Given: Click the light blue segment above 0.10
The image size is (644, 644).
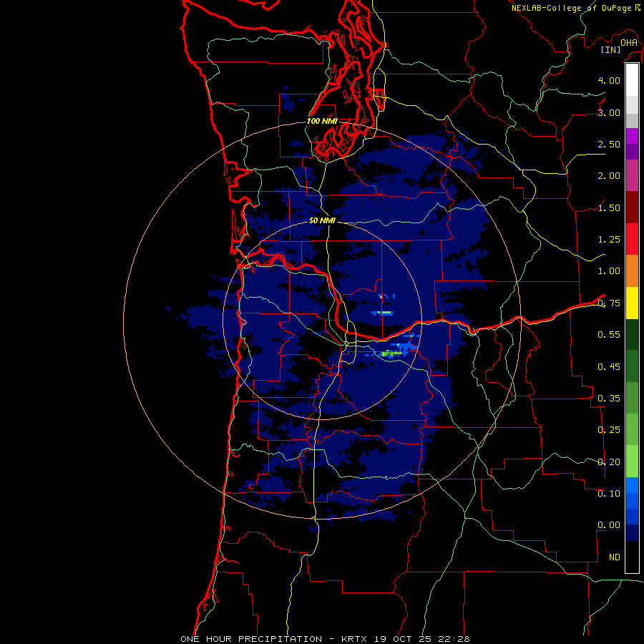Looking at the screenshot, I should click(x=632, y=485).
